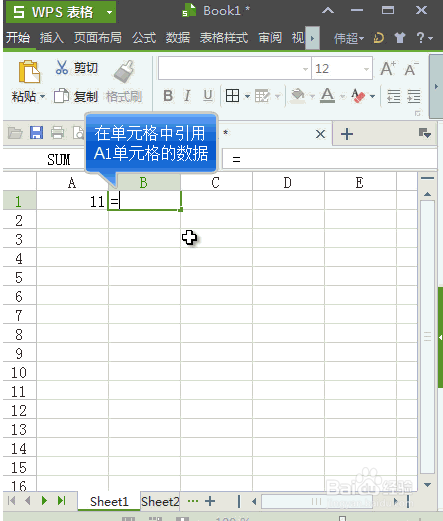Toggle underline formatting

[x=208, y=96]
